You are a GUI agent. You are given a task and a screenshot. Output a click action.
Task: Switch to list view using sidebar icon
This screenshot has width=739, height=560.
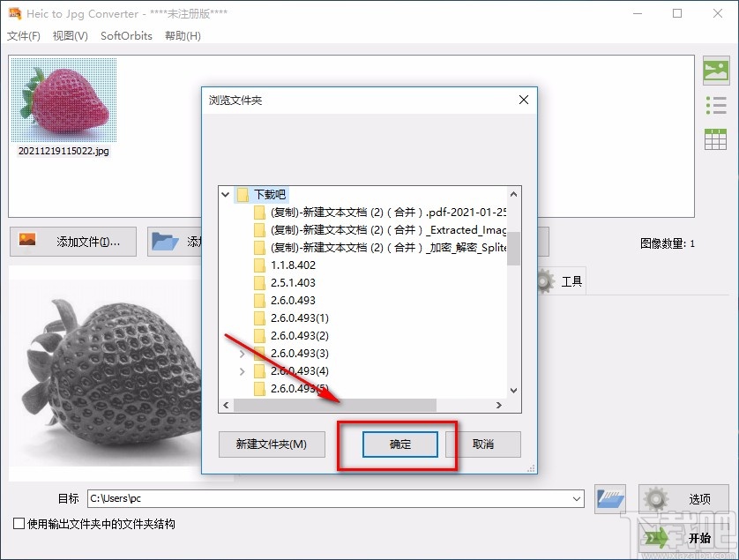click(716, 105)
